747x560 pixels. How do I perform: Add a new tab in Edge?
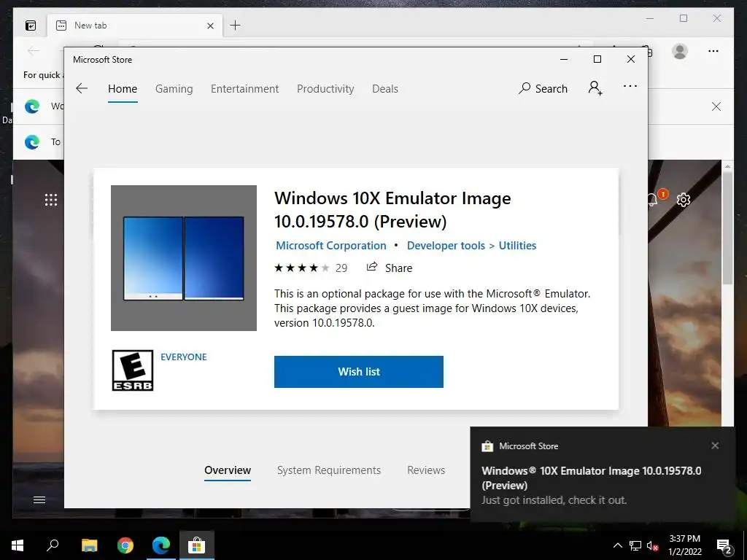click(235, 26)
